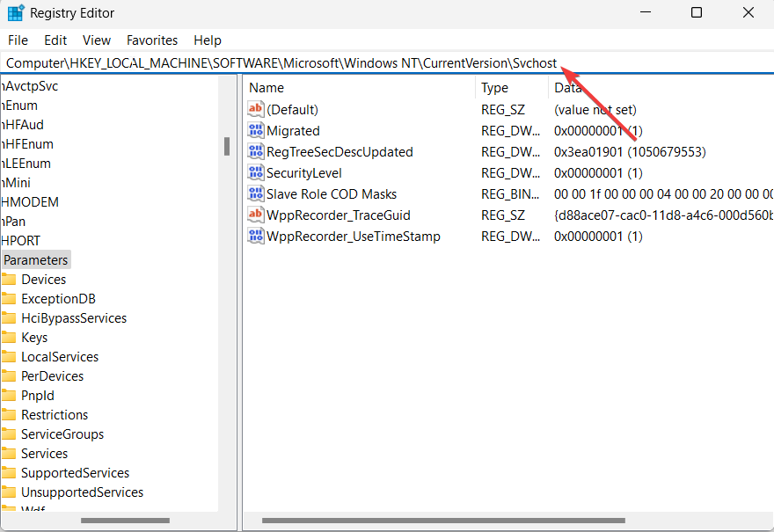This screenshot has width=774, height=532.
Task: Select the Restrictions key label
Action: click(x=55, y=414)
